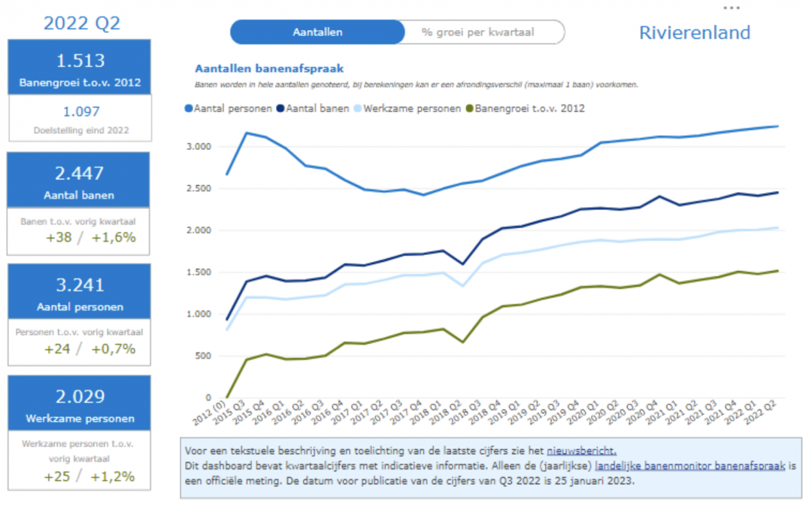The height and width of the screenshot is (508, 812).
Task: Click the Doelstelling eind 2022 value 1.097
Action: (x=80, y=112)
